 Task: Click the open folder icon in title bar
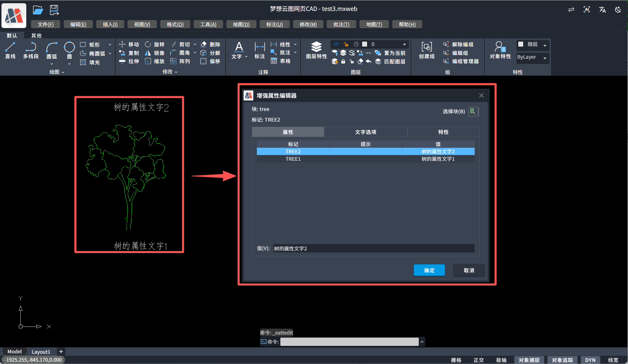(38, 10)
